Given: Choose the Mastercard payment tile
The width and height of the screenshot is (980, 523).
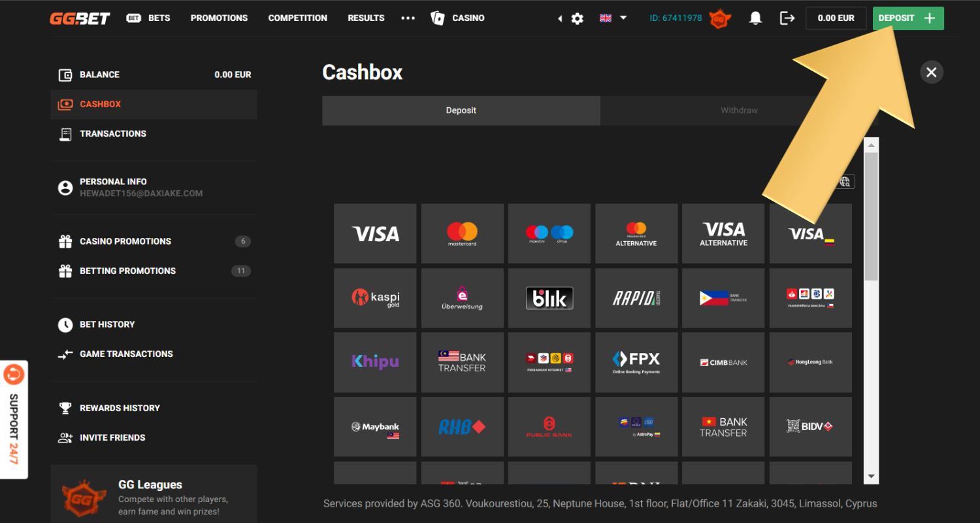Looking at the screenshot, I should 462,233.
